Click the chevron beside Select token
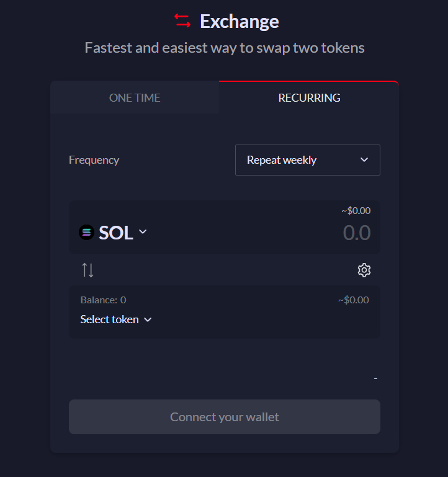448x477 pixels. [x=148, y=319]
